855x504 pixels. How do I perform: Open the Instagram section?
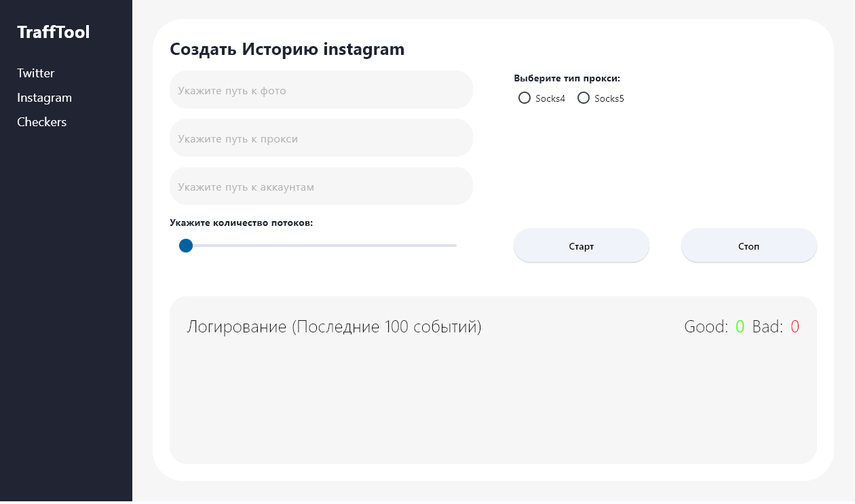44,98
